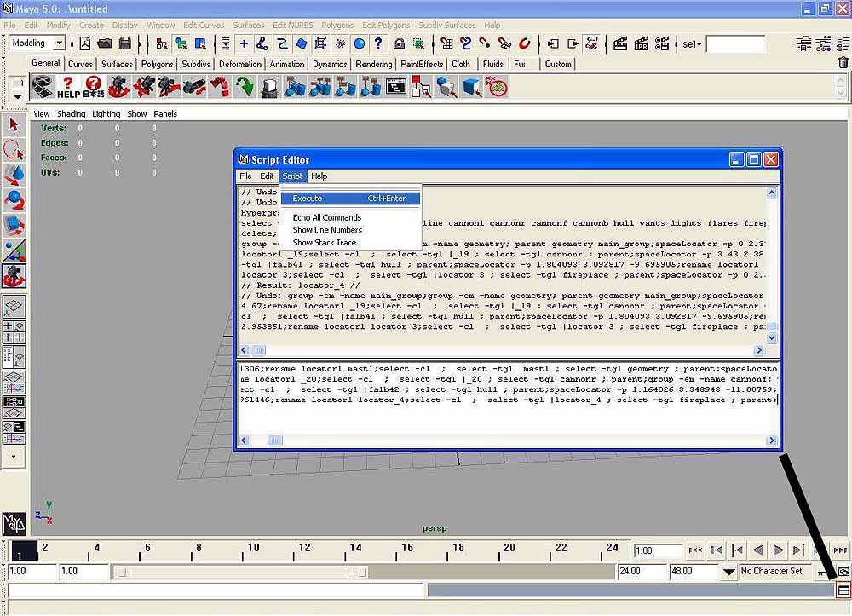Open animation preferences icon near character set
This screenshot has height=616, width=852.
(843, 572)
